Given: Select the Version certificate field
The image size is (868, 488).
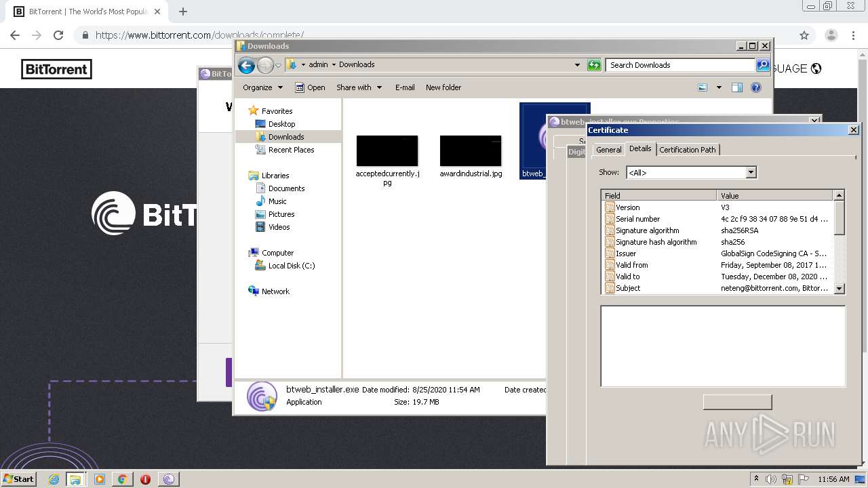Looking at the screenshot, I should click(x=718, y=207).
